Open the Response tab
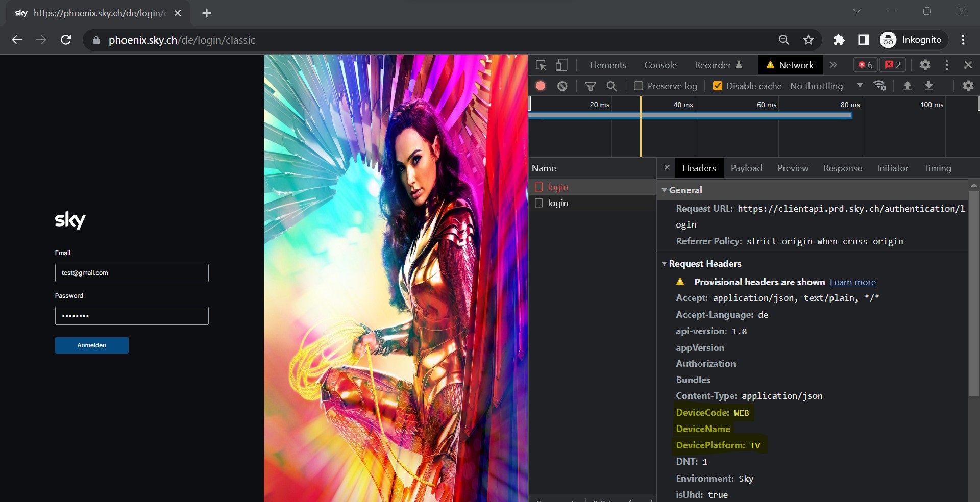980x502 pixels. click(842, 168)
